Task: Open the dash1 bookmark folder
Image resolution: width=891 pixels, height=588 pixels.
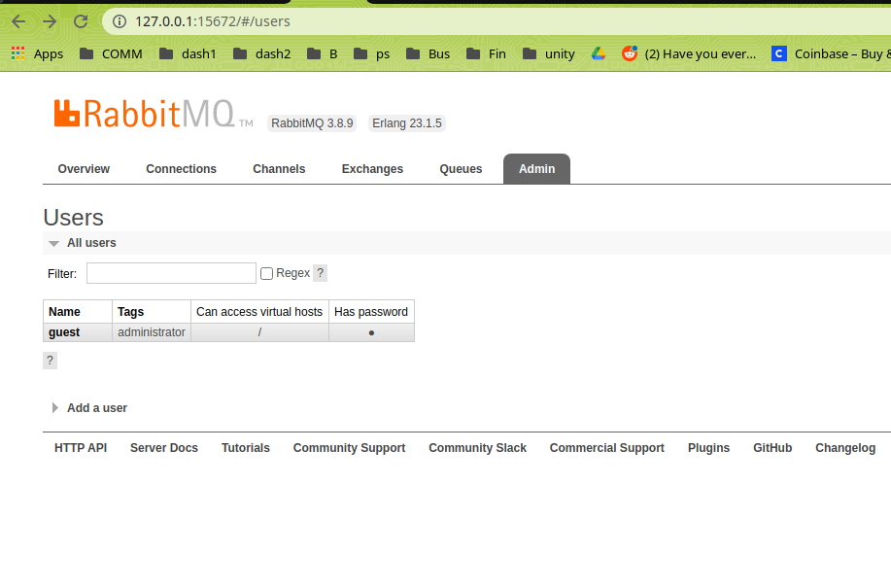Action: tap(188, 54)
